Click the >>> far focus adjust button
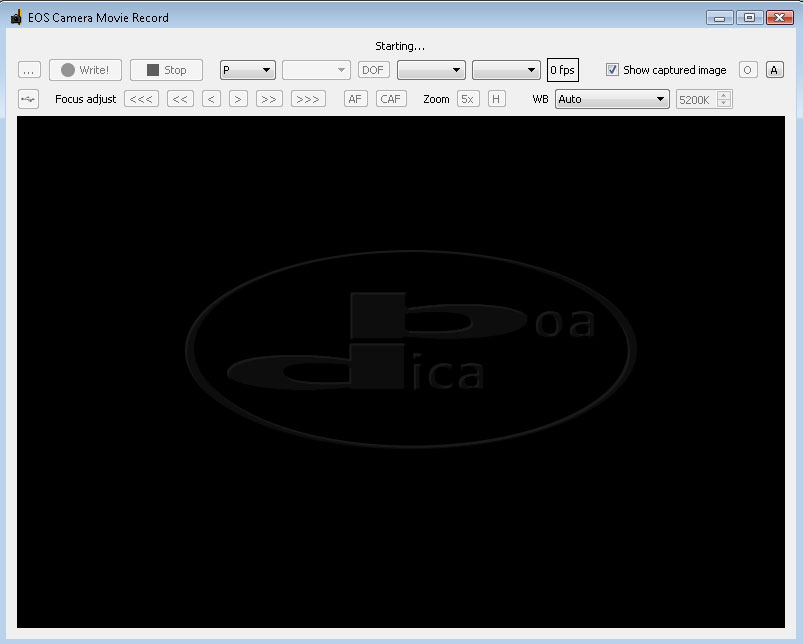 coord(308,99)
